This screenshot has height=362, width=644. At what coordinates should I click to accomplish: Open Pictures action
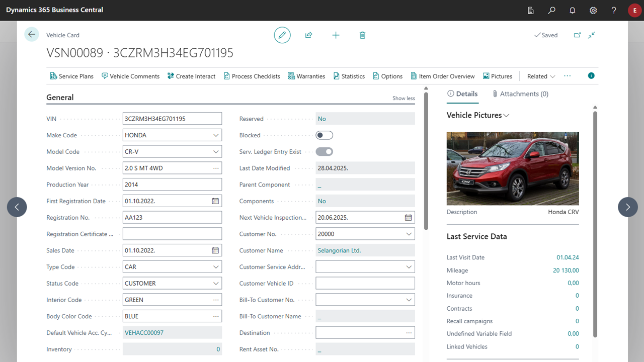(497, 76)
